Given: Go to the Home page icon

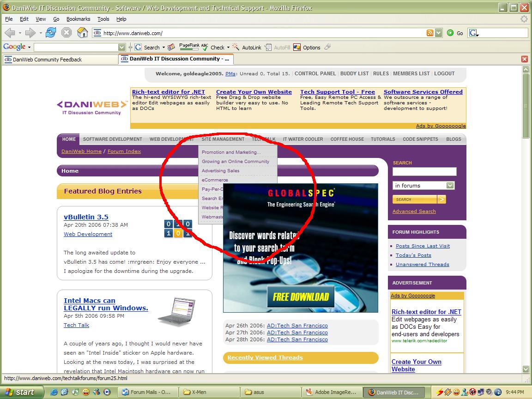Looking at the screenshot, I should 83,33.
